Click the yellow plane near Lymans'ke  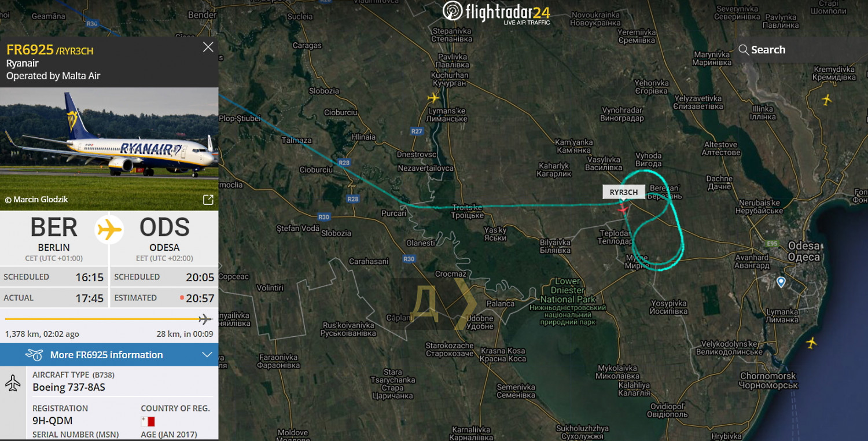434,98
